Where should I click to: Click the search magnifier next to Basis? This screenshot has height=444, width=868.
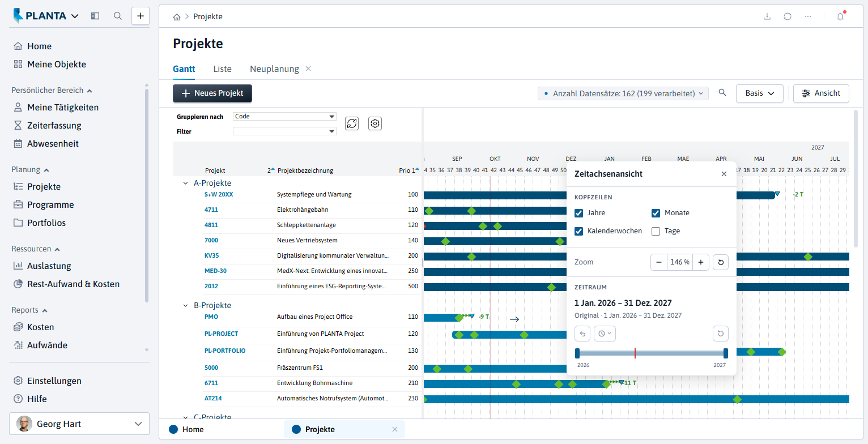pyautogui.click(x=722, y=93)
